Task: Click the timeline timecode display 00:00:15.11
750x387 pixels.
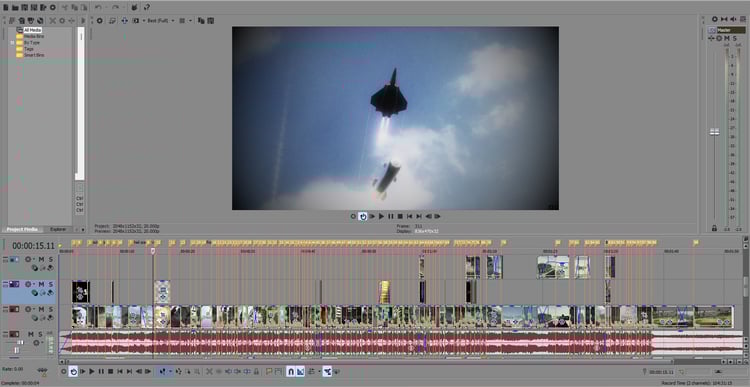Action: point(33,246)
